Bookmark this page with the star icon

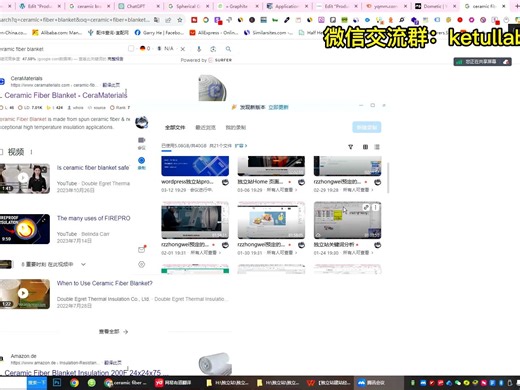(180, 20)
